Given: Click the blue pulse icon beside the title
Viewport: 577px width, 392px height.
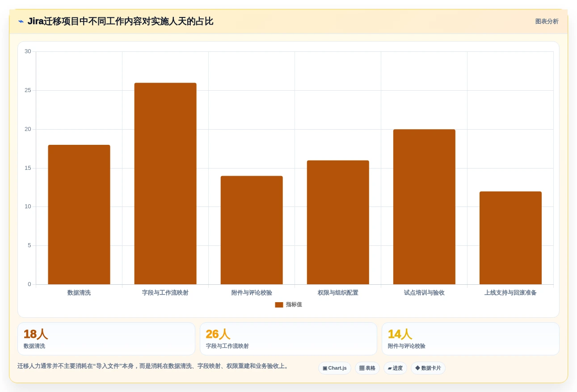Looking at the screenshot, I should tap(21, 21).
